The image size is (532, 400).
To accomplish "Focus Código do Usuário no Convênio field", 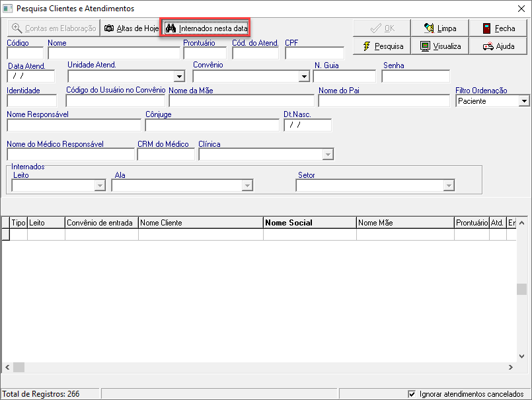I will (116, 101).
